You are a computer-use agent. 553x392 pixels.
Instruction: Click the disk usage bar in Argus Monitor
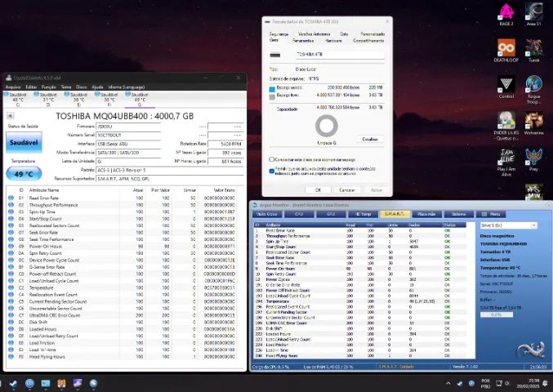[x=497, y=314]
